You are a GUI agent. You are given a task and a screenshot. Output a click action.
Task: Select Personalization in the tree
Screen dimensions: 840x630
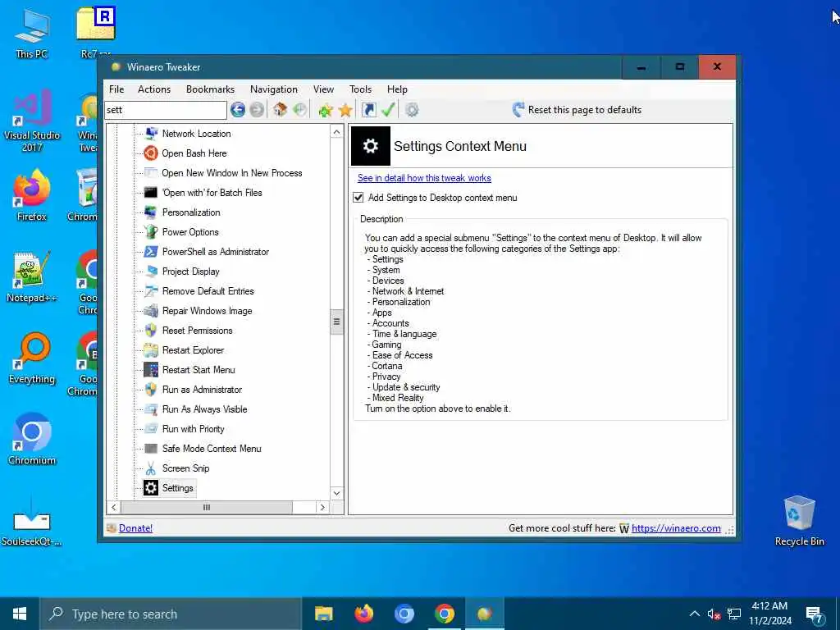coord(191,212)
